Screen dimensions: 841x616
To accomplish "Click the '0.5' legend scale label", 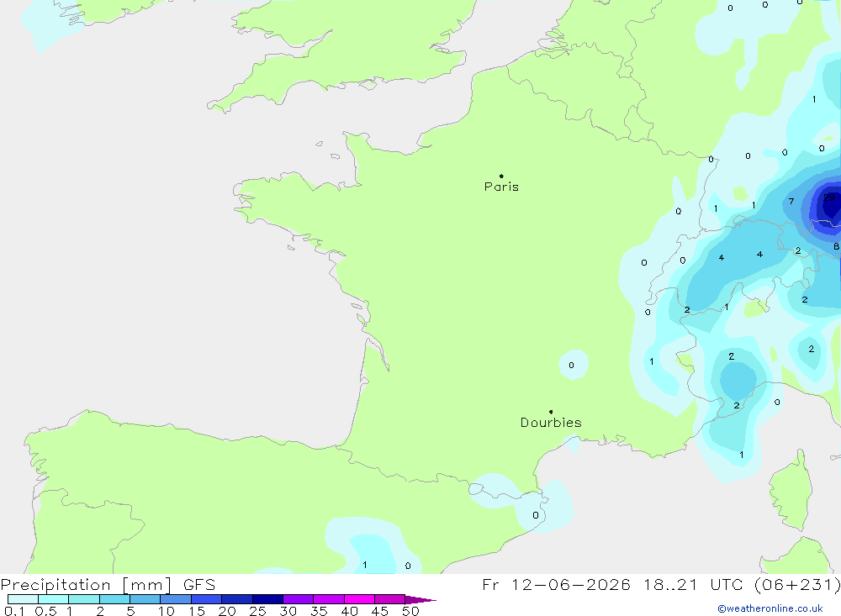I will coord(45,611).
